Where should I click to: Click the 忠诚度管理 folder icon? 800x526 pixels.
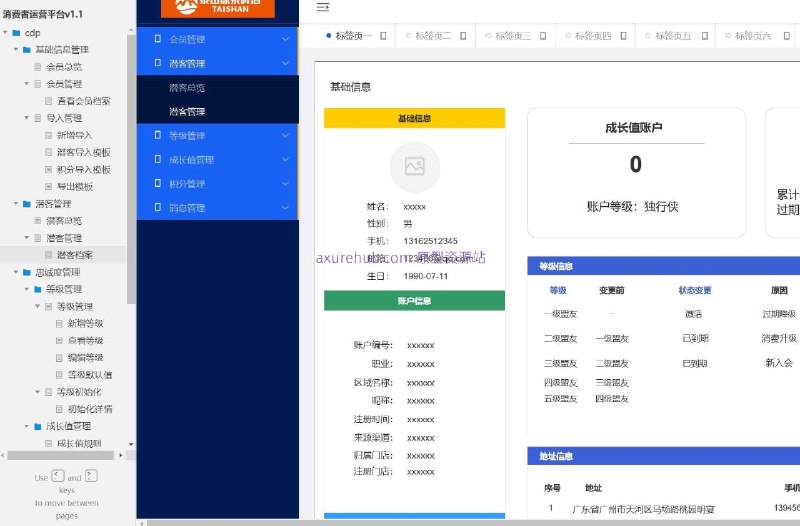click(27, 272)
